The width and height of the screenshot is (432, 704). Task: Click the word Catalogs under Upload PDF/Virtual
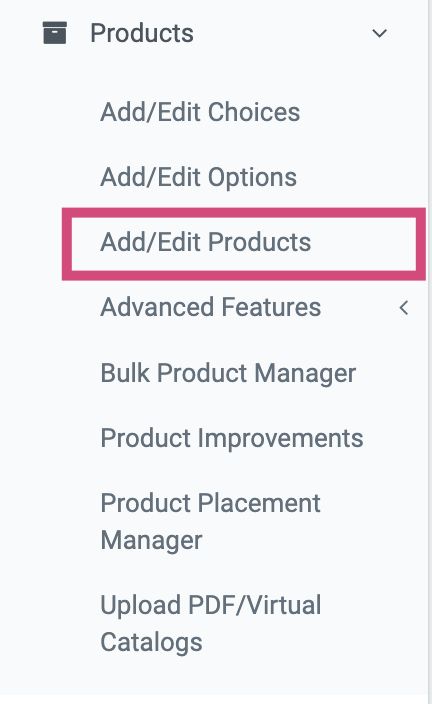(x=151, y=642)
